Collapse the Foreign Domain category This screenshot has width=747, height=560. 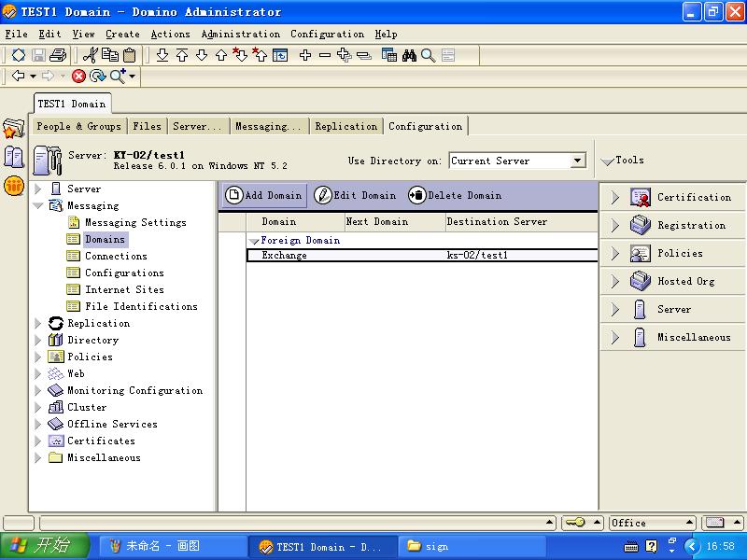[254, 242]
